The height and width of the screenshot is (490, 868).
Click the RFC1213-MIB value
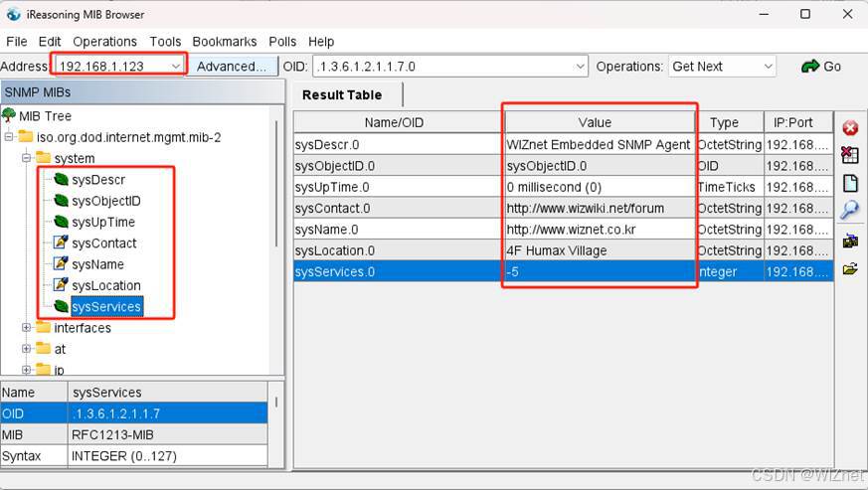pos(112,434)
